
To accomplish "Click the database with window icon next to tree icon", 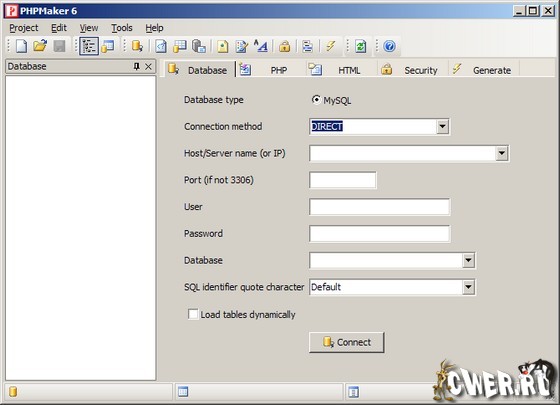I will coord(108,46).
